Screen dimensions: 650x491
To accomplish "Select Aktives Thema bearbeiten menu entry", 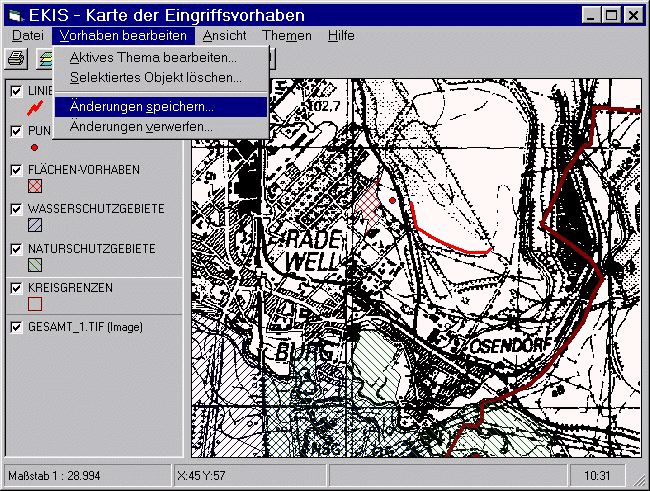I will click(153, 57).
